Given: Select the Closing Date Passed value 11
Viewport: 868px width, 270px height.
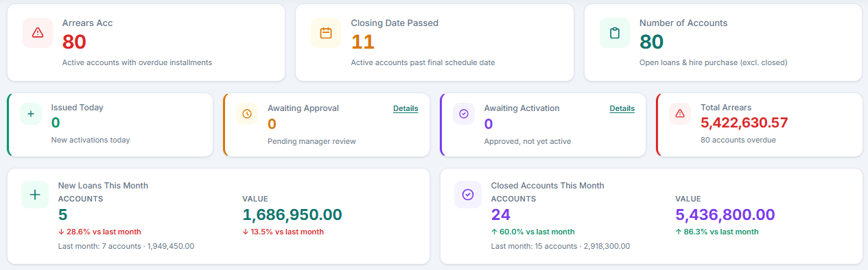Looking at the screenshot, I should 363,42.
